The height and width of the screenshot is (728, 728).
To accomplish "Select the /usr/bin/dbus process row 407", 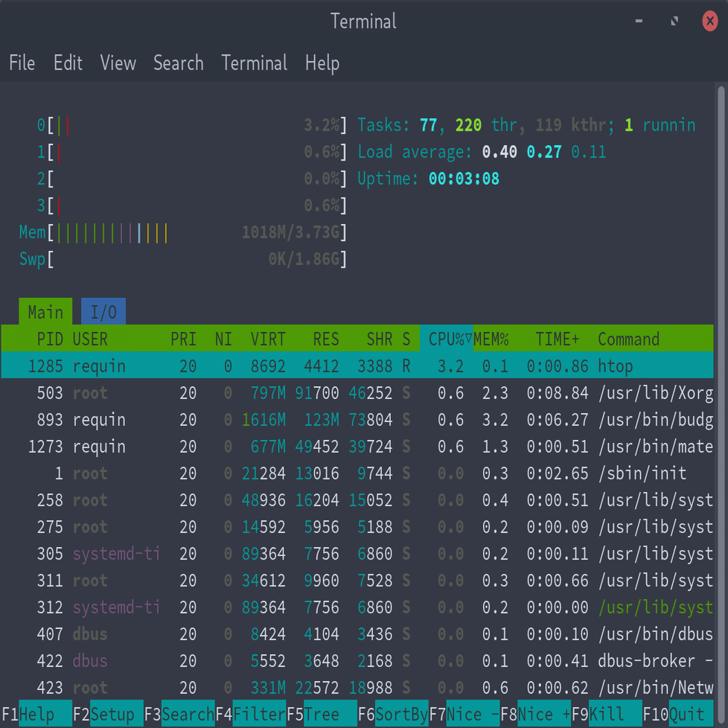I will pos(357,633).
